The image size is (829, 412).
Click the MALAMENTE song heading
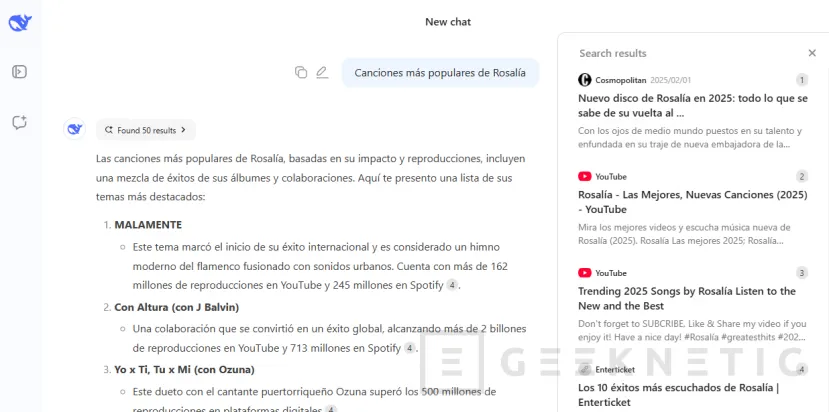tap(148, 225)
